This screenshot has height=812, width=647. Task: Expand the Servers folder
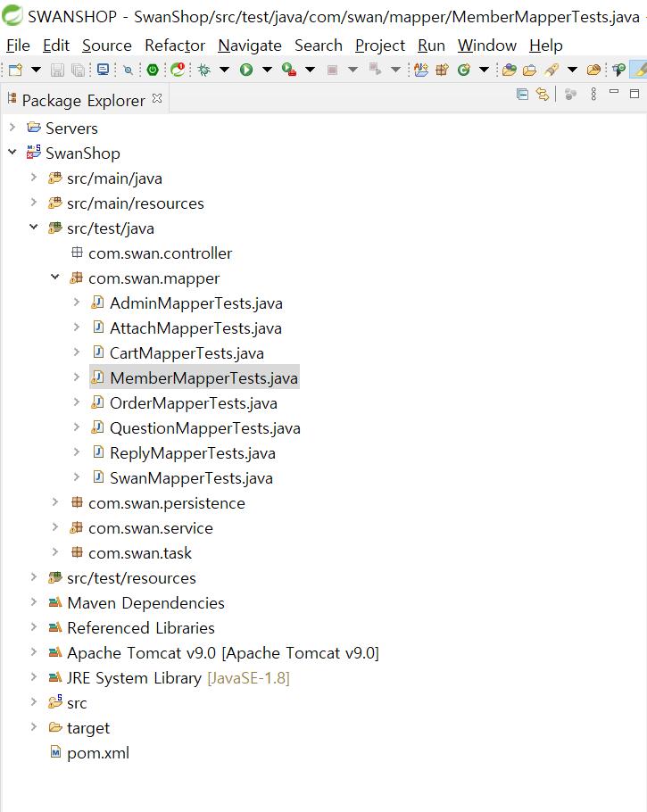point(12,127)
